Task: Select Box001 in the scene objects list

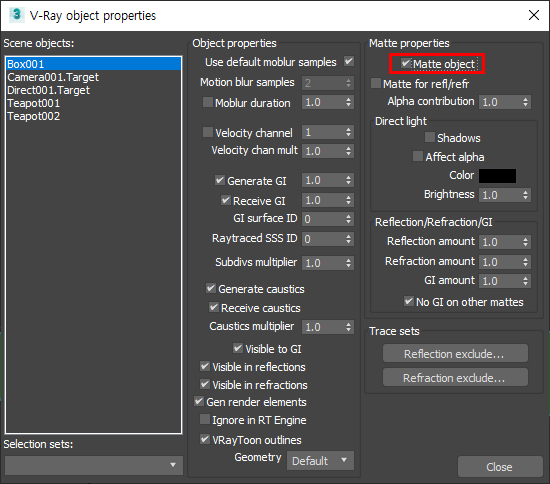Action: pyautogui.click(x=93, y=64)
